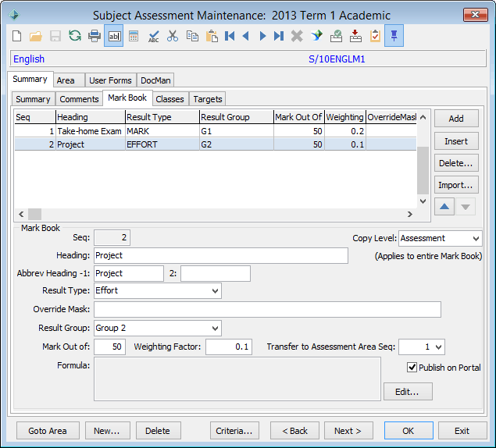Screen dimensions: 496x448
Task: Click into the Weighting Factor field
Action: (229, 347)
